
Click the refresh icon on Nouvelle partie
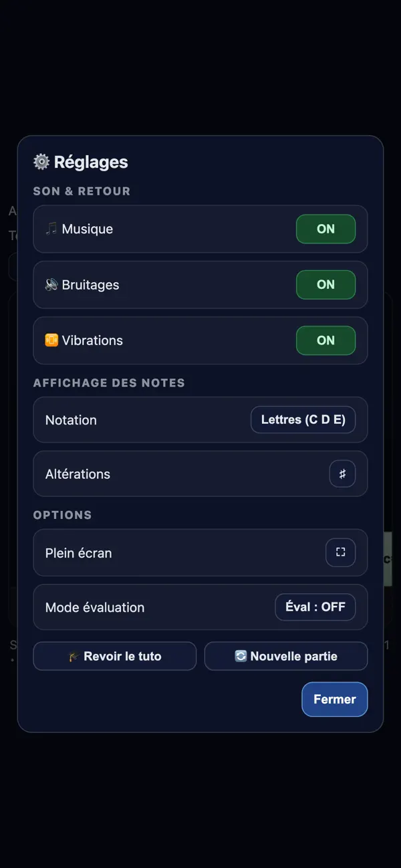(x=241, y=656)
